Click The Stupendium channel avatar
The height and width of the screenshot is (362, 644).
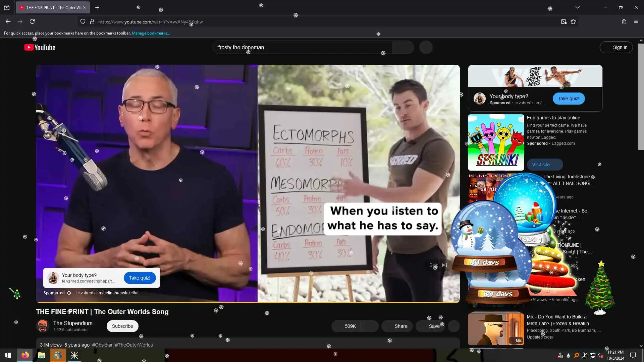(43, 326)
